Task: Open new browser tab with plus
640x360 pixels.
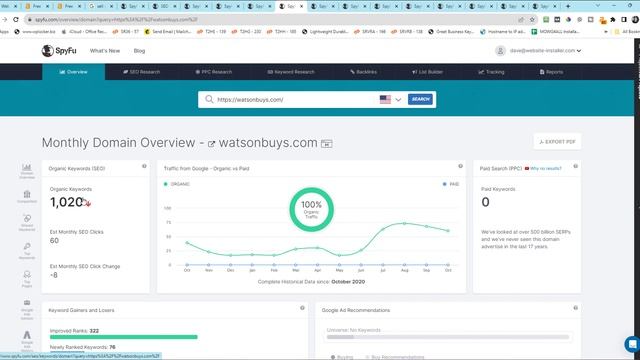Action: point(568,6)
